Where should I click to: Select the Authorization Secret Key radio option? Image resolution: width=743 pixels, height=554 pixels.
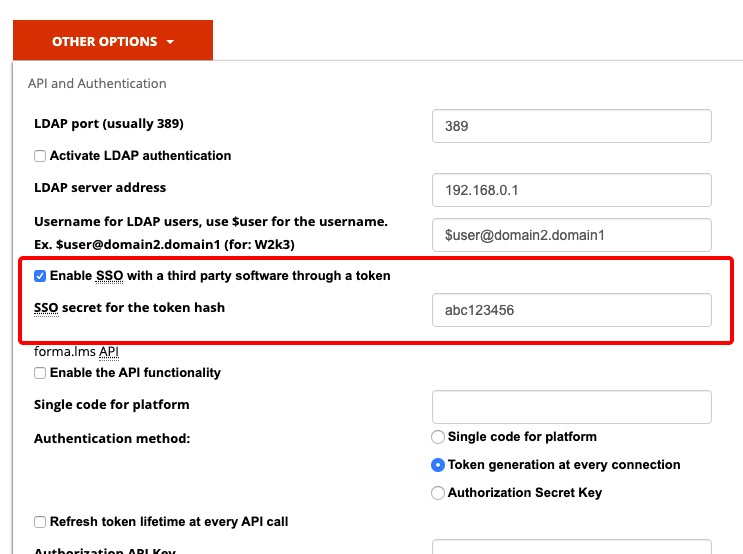[x=437, y=493]
